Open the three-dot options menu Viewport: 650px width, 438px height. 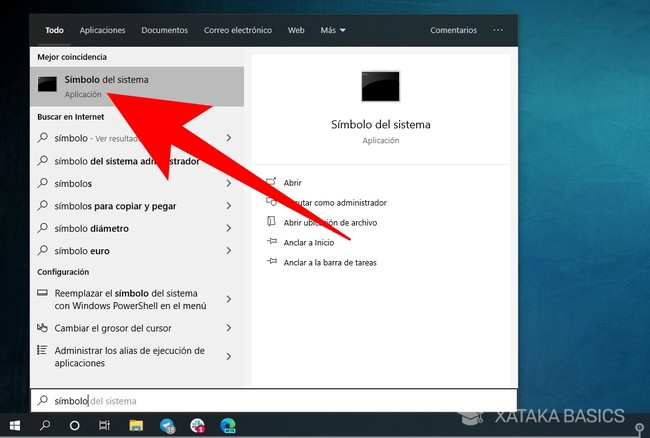498,30
